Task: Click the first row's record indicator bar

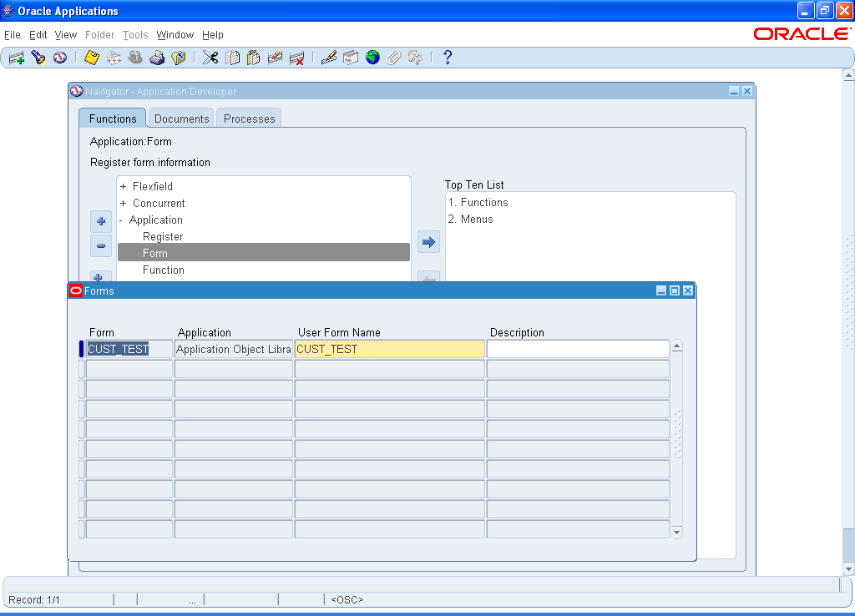Action: pos(81,349)
